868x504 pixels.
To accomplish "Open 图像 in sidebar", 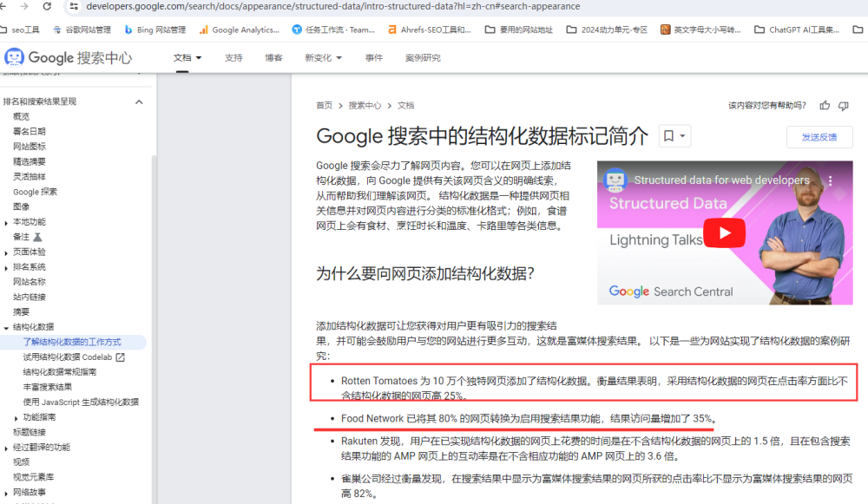I will (x=21, y=206).
